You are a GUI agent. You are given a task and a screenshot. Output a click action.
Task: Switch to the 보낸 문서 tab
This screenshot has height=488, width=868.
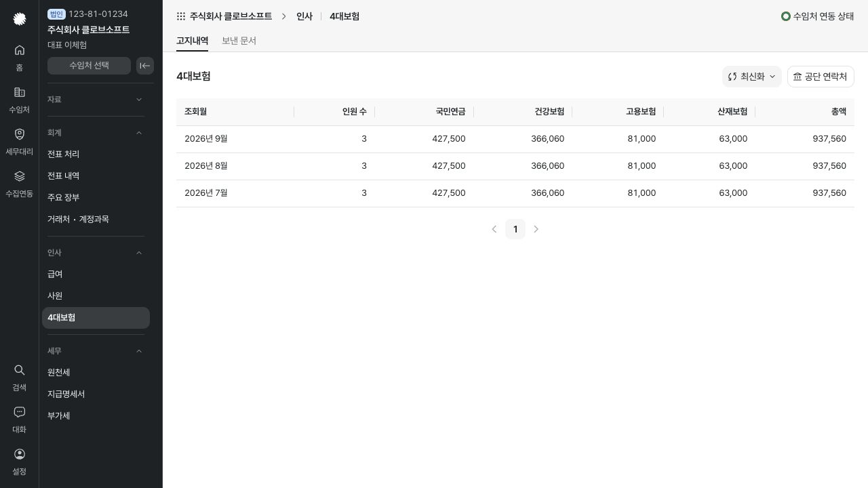(x=239, y=41)
